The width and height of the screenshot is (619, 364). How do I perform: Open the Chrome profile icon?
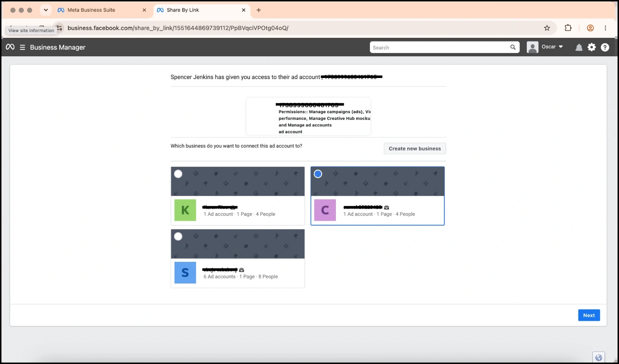[x=590, y=28]
